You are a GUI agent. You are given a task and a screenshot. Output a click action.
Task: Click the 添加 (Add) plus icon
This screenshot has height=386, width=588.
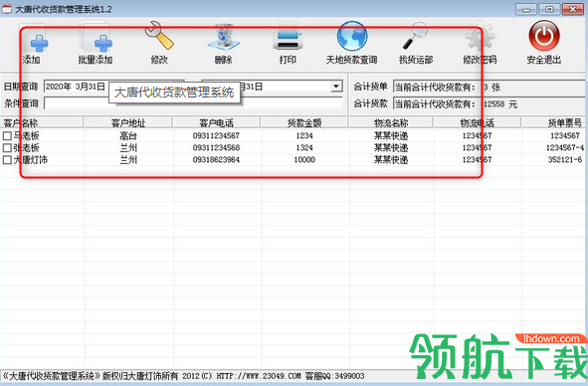click(x=34, y=40)
